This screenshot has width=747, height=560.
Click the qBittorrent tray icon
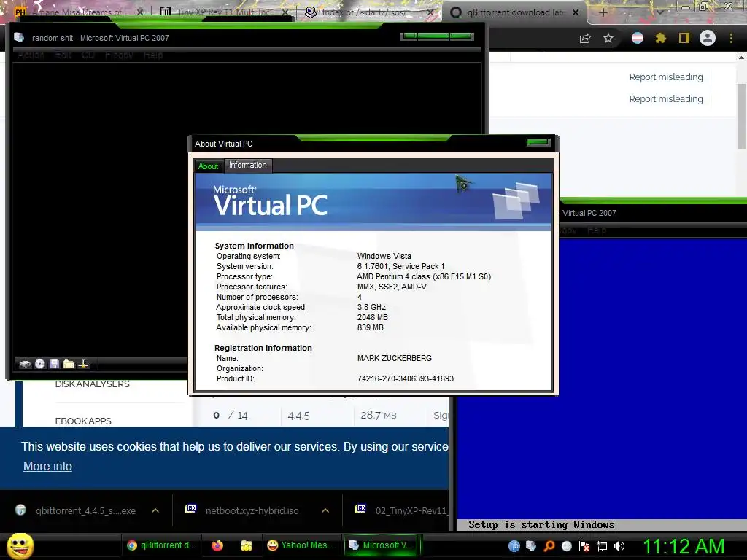(514, 546)
